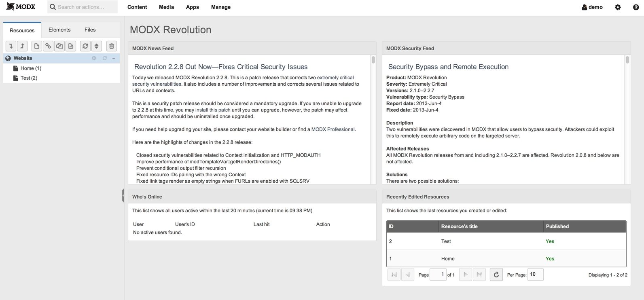Sort by the Published column header
Viewport: 644px width, 300px height.
(x=585, y=226)
